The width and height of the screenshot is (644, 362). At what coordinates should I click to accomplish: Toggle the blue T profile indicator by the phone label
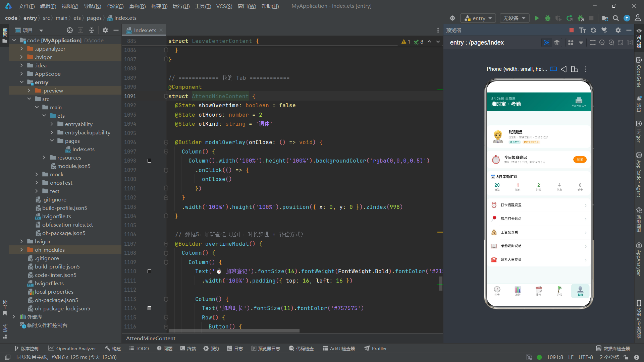click(553, 69)
